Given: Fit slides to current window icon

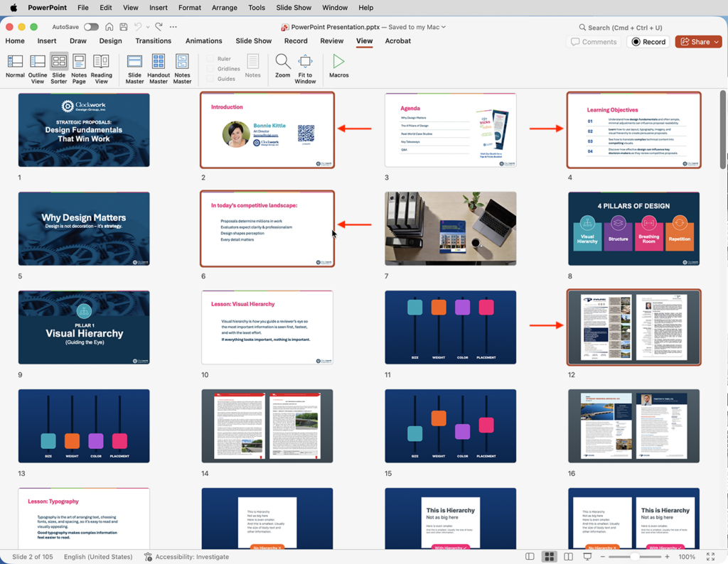Looking at the screenshot, I should point(710,557).
